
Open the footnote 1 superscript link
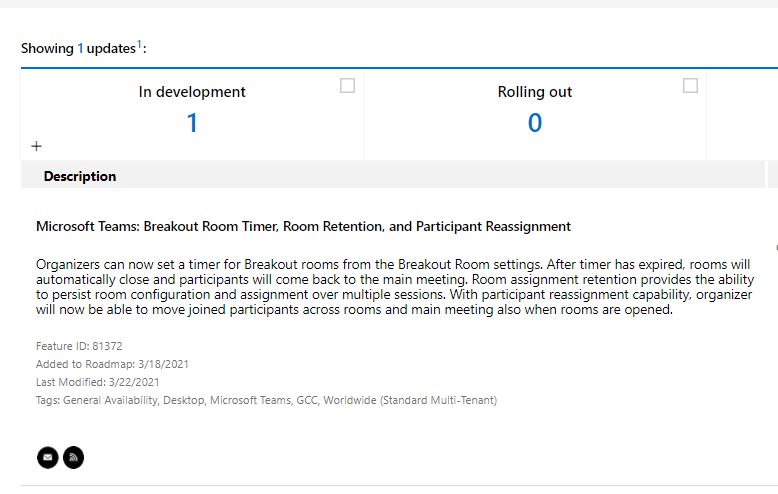(x=139, y=44)
